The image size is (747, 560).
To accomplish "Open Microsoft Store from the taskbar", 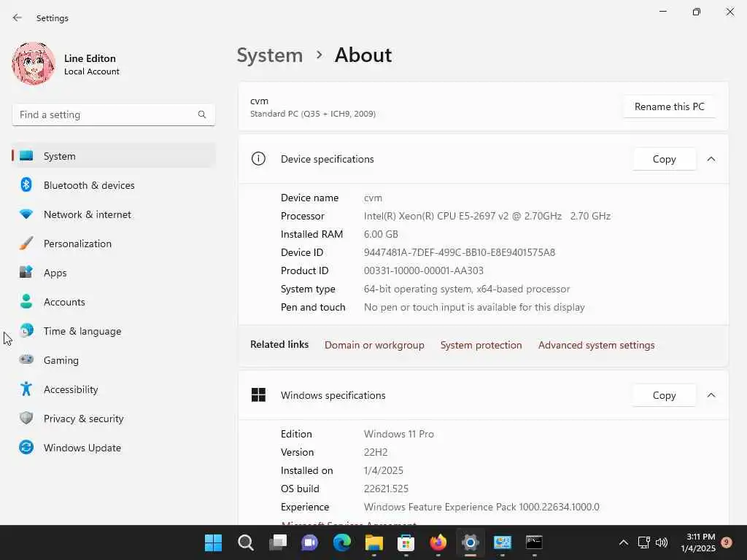I will pyautogui.click(x=406, y=542).
